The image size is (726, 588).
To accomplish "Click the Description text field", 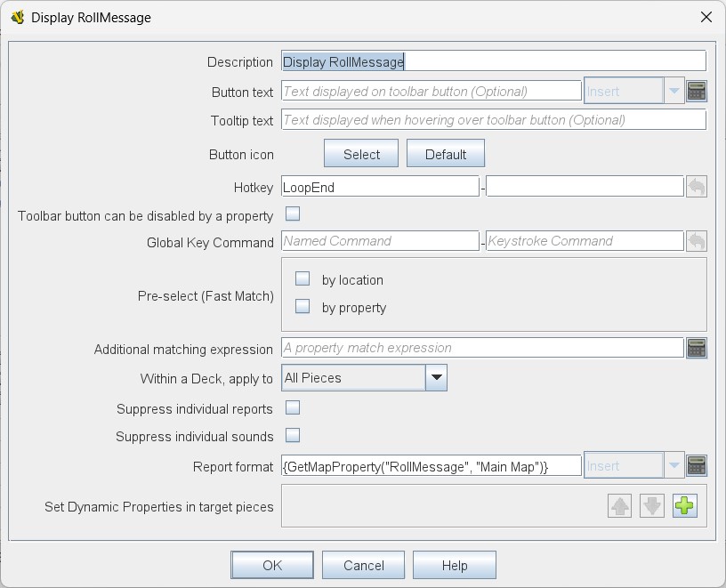I will [494, 61].
